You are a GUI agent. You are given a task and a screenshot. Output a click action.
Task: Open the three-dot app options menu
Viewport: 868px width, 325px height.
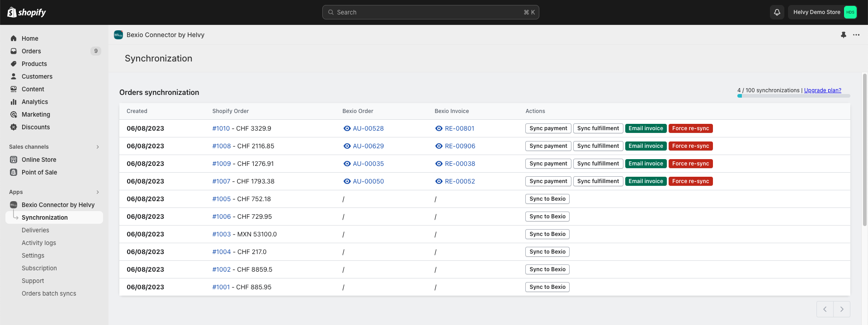click(856, 35)
